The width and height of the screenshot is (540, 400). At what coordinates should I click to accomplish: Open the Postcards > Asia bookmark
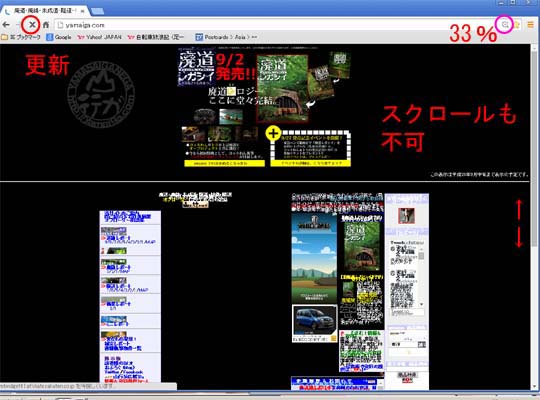click(226, 37)
